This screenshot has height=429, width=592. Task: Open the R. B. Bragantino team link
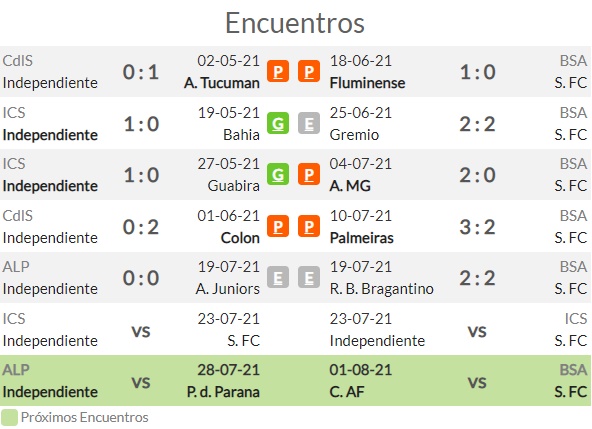(381, 289)
